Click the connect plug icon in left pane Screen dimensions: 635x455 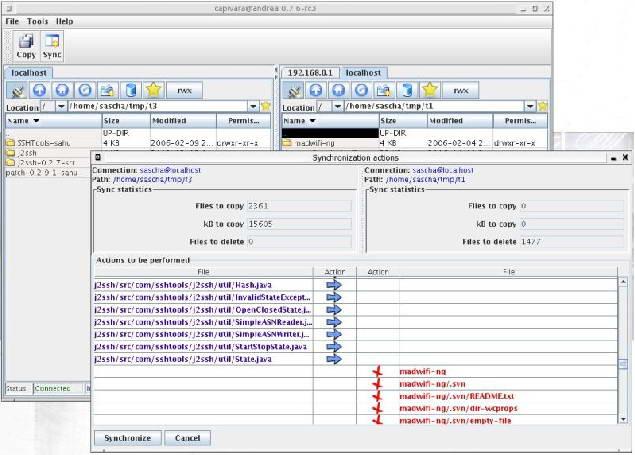(17, 90)
